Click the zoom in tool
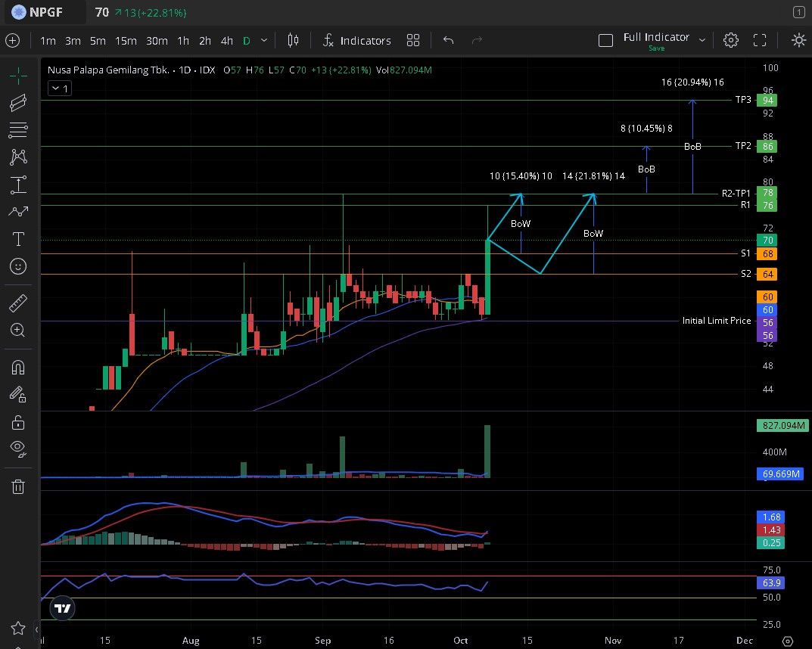This screenshot has height=649, width=812. [x=18, y=331]
